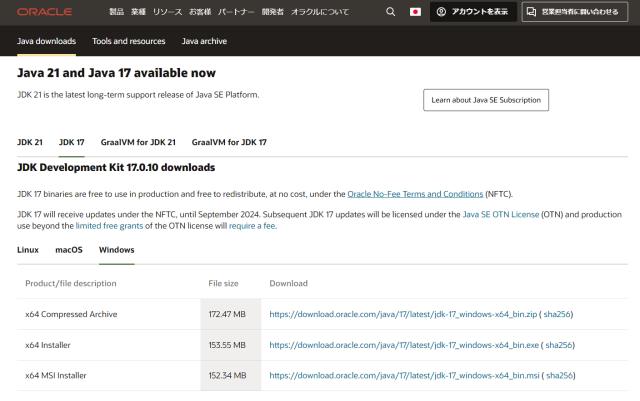
Task: Open GraalVM for JDK 21 tab
Action: (x=138, y=142)
